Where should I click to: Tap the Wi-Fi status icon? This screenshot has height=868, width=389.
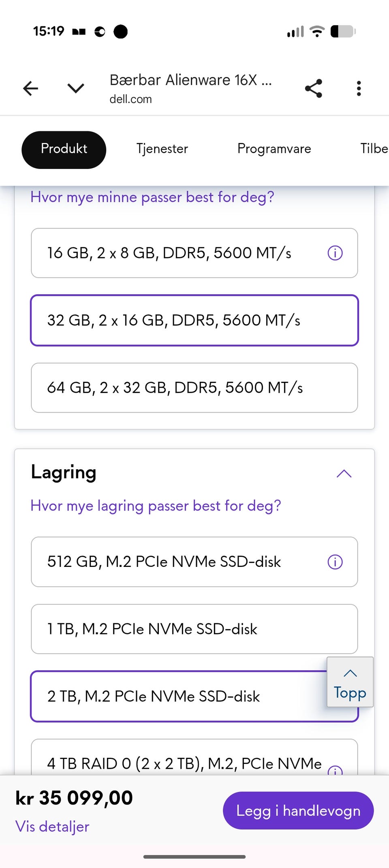[x=317, y=31]
